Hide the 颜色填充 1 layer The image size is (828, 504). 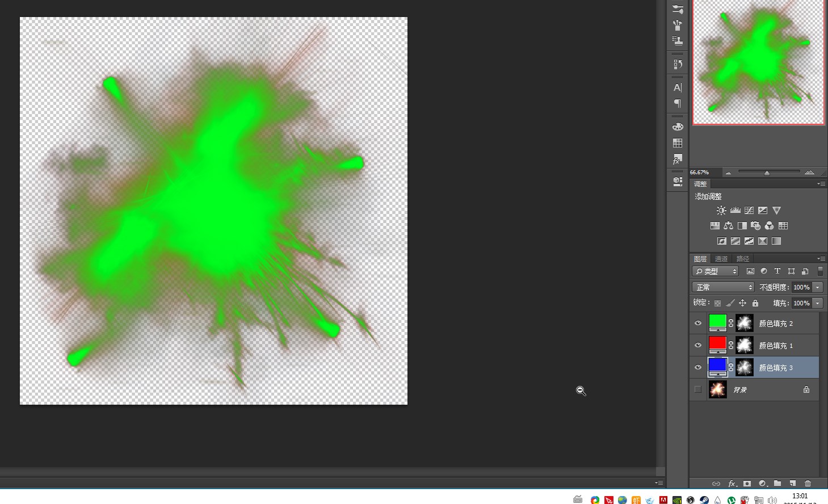click(x=698, y=345)
